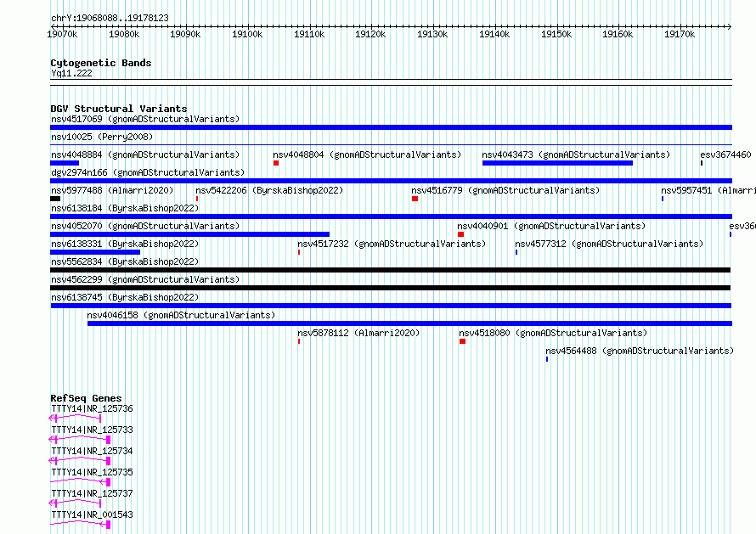This screenshot has width=756, height=534.
Task: Select the nsv4562299 variant label
Action: pyautogui.click(x=145, y=279)
